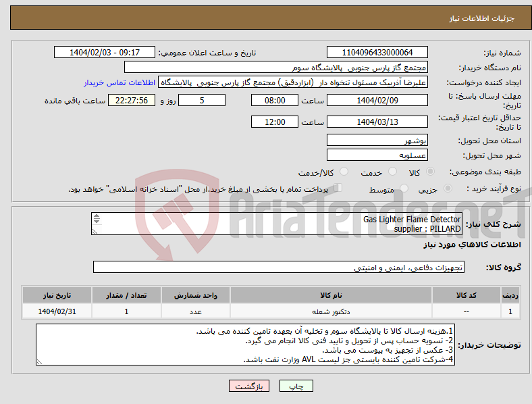
Task: Click the buyer notes text area
Action: click(x=245, y=345)
